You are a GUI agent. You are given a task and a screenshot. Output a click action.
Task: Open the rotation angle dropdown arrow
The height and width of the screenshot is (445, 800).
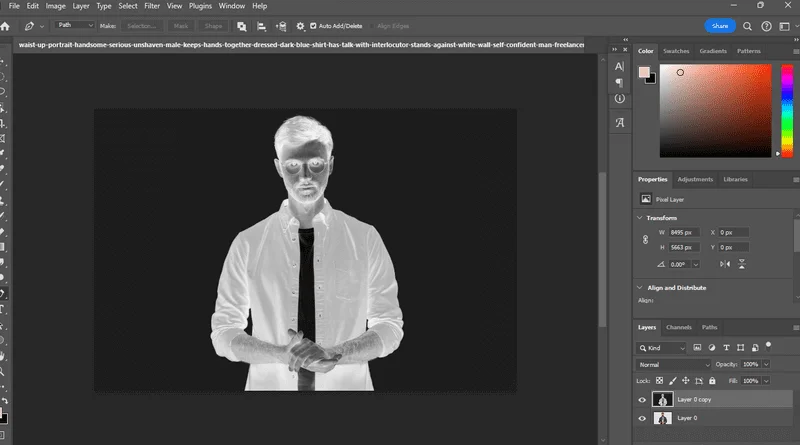(695, 264)
